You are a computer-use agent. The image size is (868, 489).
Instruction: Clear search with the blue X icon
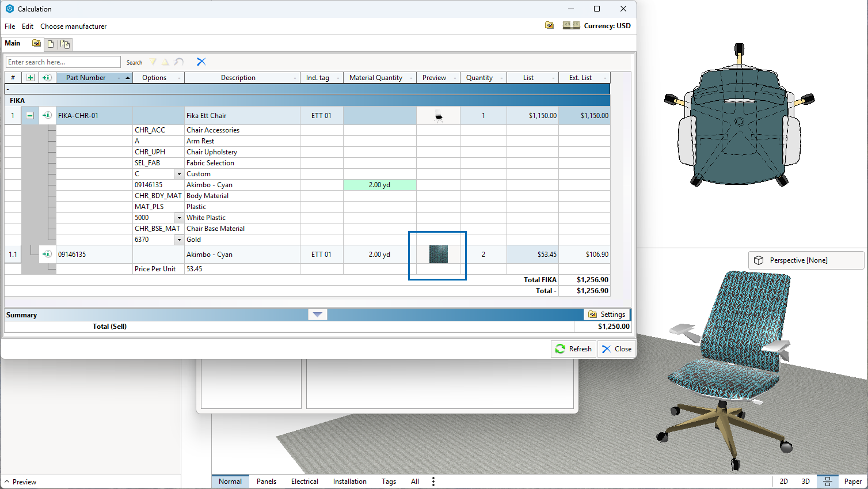pyautogui.click(x=201, y=62)
